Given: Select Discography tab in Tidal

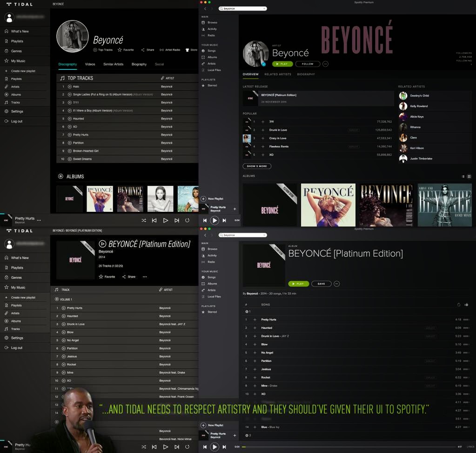Looking at the screenshot, I should [67, 64].
